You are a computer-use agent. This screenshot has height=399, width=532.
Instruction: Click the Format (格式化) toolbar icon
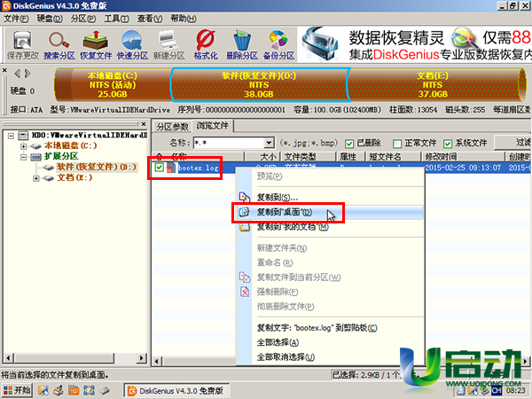click(206, 45)
